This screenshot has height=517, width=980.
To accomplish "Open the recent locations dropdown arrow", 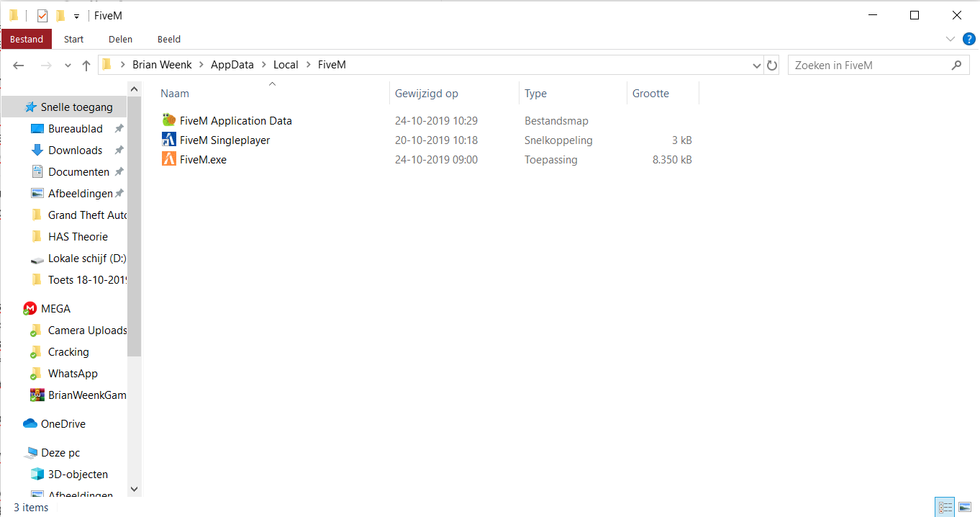I will (68, 66).
